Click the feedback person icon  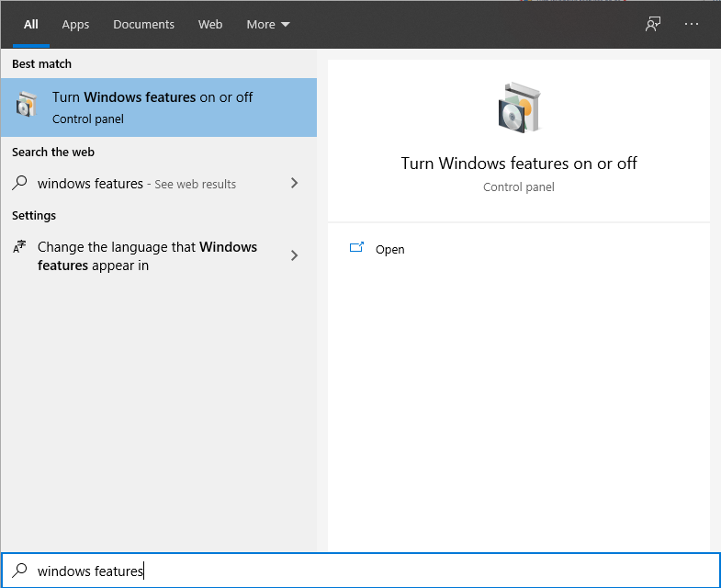point(652,25)
